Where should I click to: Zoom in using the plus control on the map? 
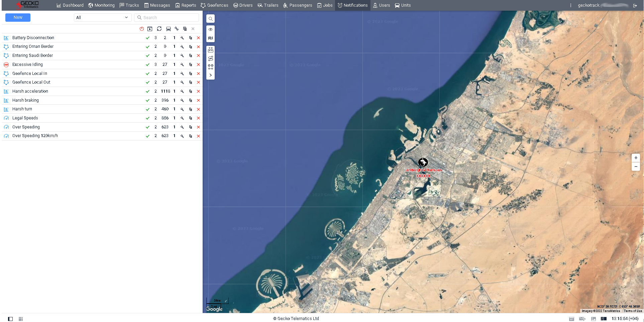636,158
